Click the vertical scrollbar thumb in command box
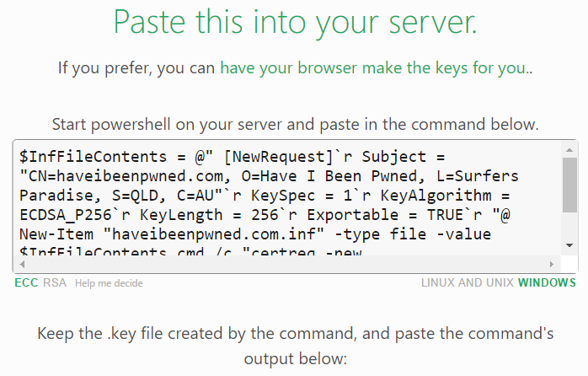588x376 pixels. point(569,185)
